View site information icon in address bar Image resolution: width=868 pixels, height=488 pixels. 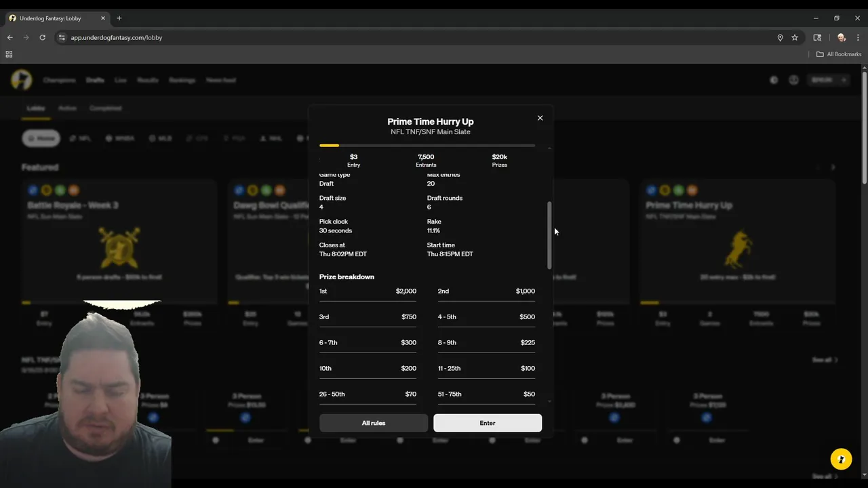[x=62, y=37]
